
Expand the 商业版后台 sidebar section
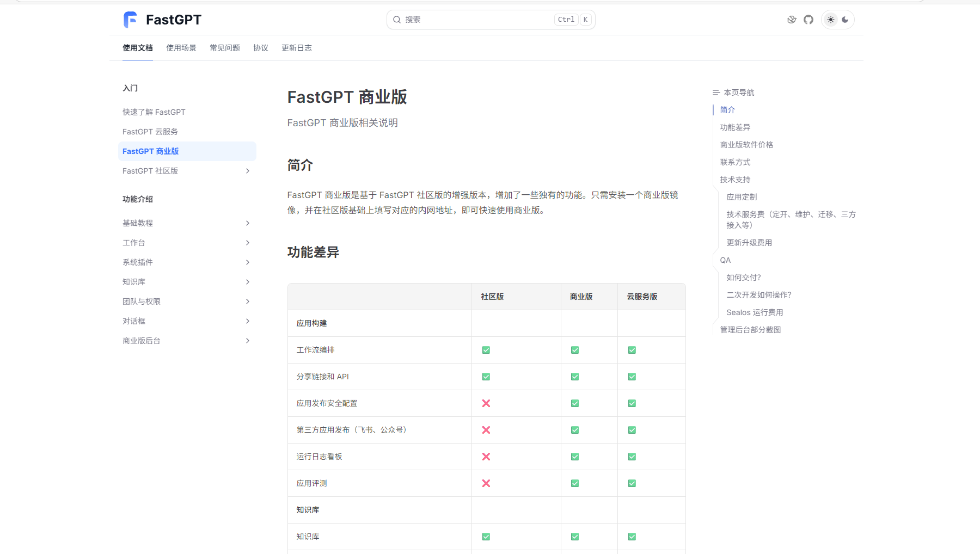click(x=248, y=341)
